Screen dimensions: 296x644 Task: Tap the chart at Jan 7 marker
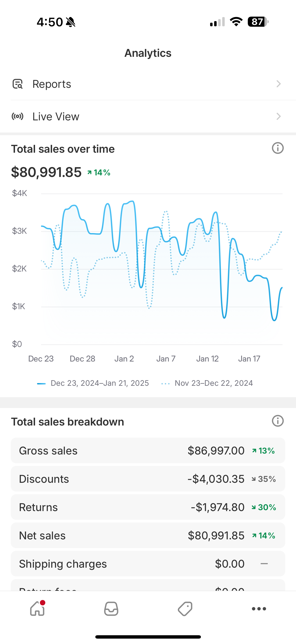[x=166, y=275]
